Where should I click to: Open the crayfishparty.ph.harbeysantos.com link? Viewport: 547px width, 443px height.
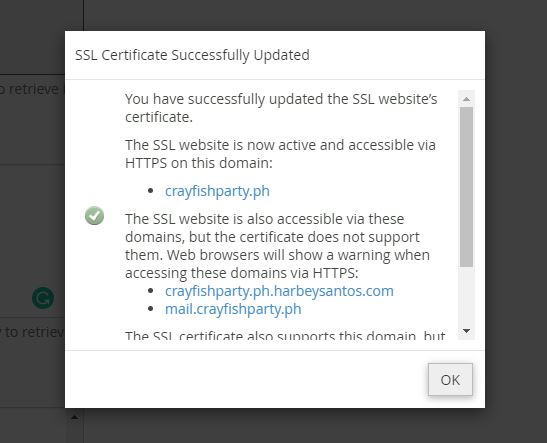tap(279, 291)
